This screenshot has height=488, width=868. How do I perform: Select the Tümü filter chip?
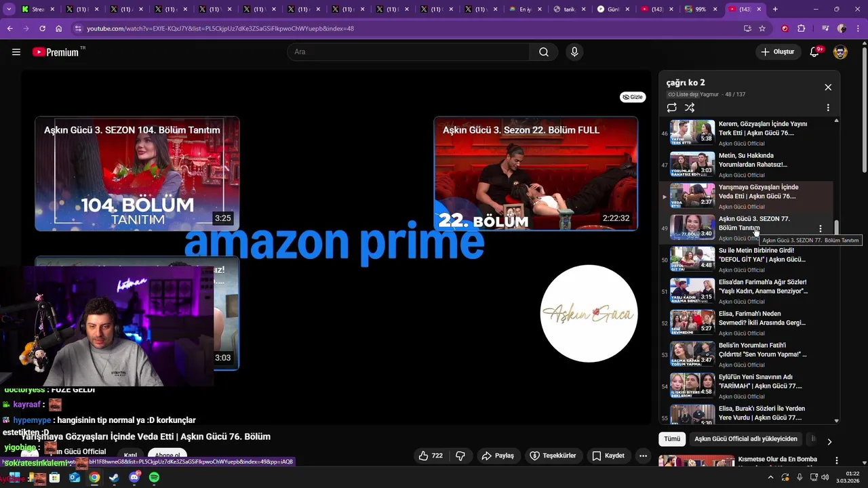point(672,439)
